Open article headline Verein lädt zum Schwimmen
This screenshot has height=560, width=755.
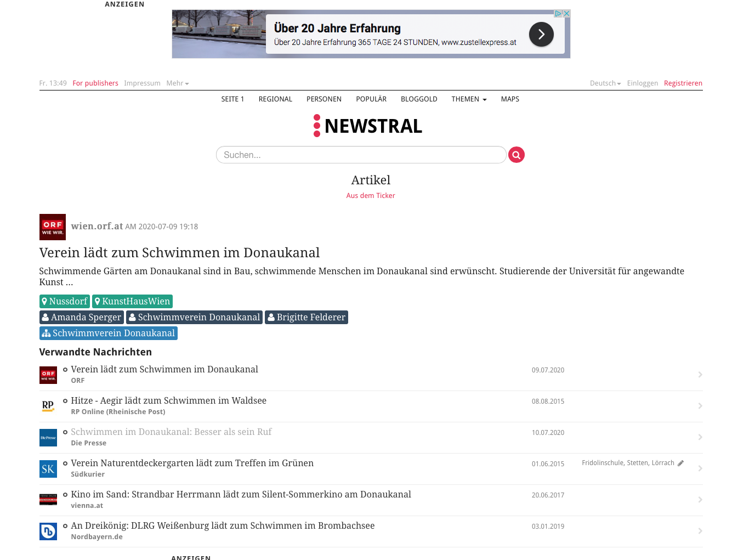(179, 253)
